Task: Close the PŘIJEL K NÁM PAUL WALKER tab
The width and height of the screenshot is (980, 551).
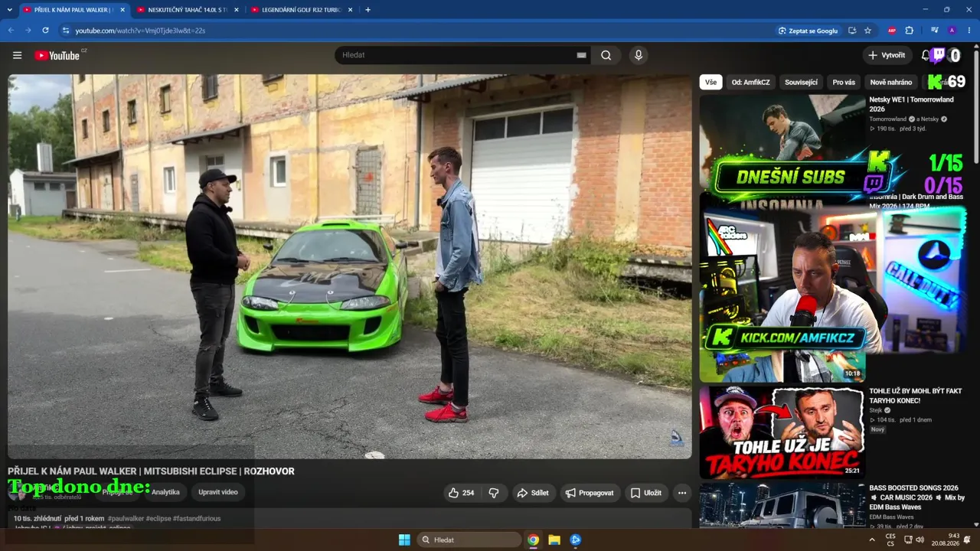Action: click(122, 10)
